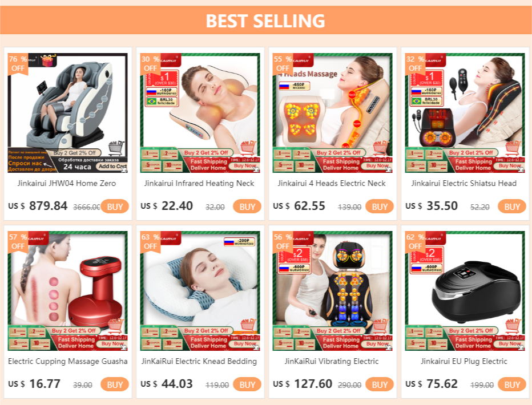Image resolution: width=532 pixels, height=405 pixels.
Task: Click massage chair product thumbnail image
Action: (68, 113)
